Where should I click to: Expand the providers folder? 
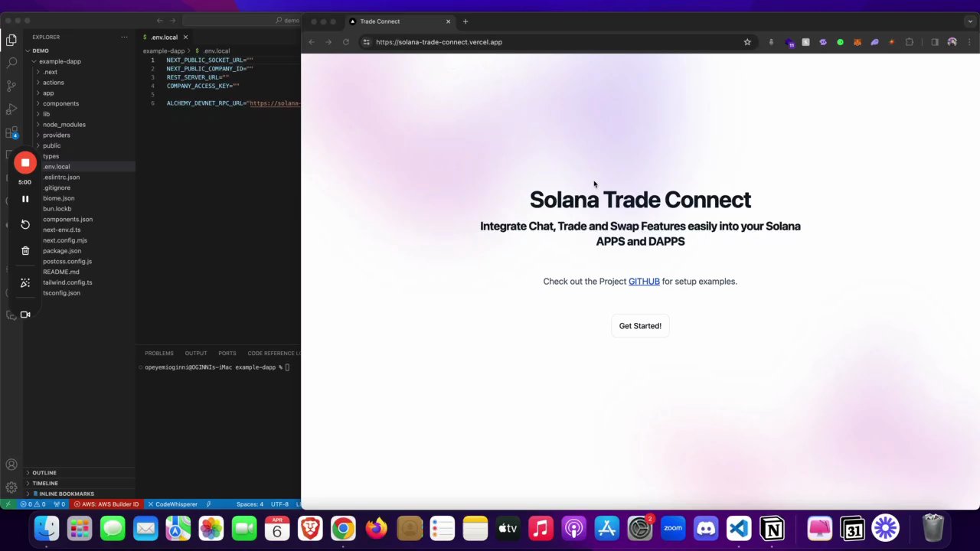point(56,135)
